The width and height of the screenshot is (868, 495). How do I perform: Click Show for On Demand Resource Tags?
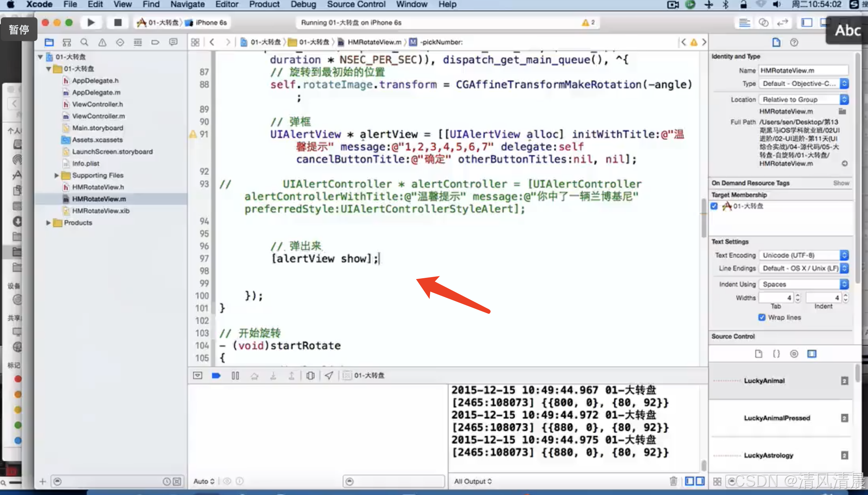pos(841,183)
